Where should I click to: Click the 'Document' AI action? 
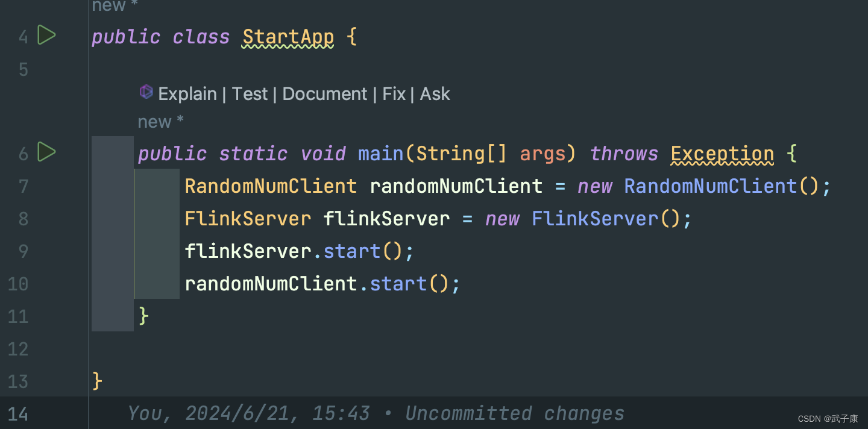point(324,93)
